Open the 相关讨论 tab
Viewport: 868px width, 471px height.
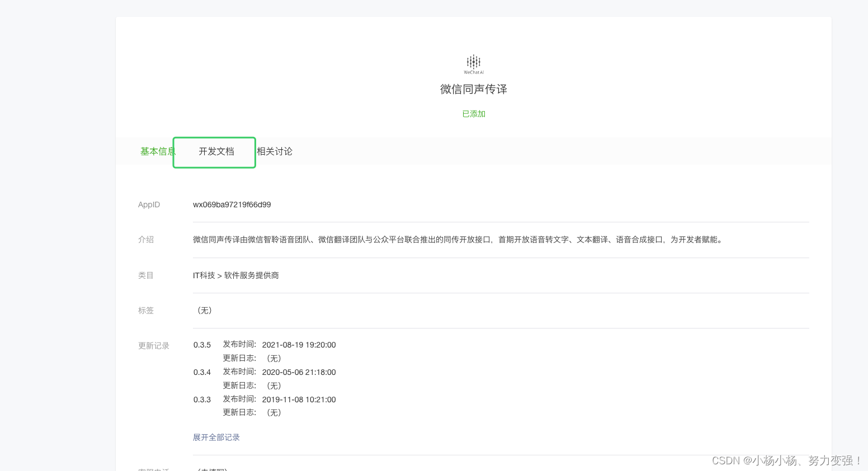[275, 151]
